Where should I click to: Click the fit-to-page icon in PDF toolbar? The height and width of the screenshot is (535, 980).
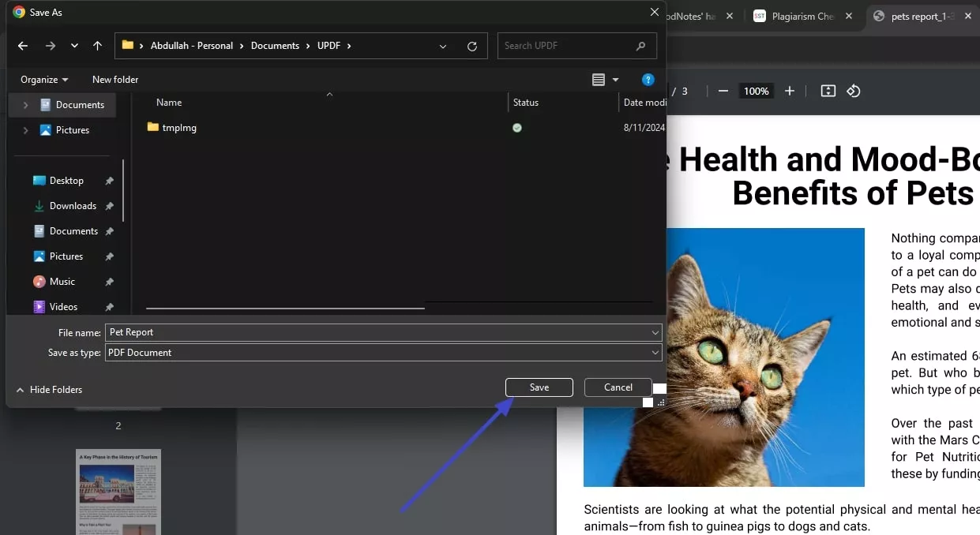[827, 91]
